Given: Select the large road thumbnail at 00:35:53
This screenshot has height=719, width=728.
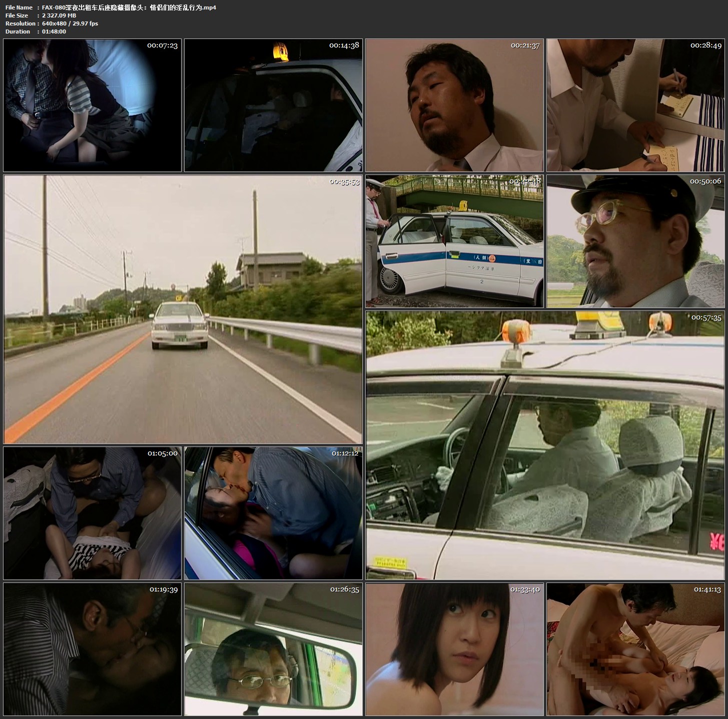Looking at the screenshot, I should click(183, 309).
